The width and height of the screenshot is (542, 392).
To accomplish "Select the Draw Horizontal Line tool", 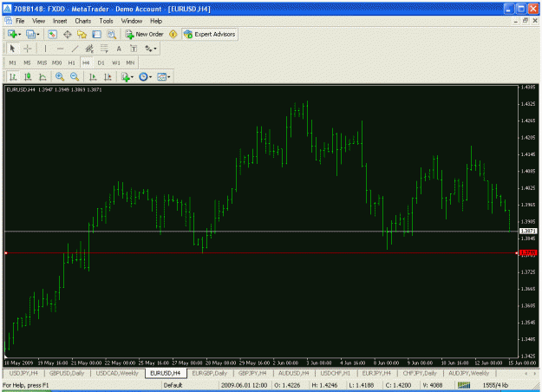I will [60, 49].
